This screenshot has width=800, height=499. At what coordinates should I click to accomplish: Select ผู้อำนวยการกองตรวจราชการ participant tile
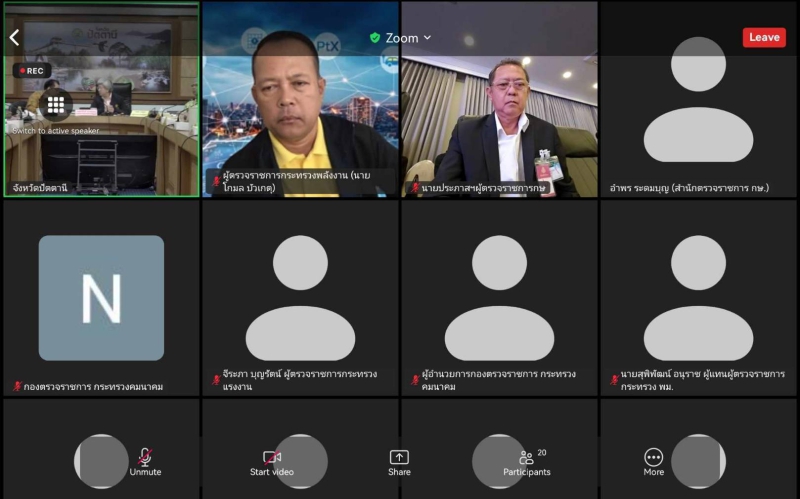[499, 297]
